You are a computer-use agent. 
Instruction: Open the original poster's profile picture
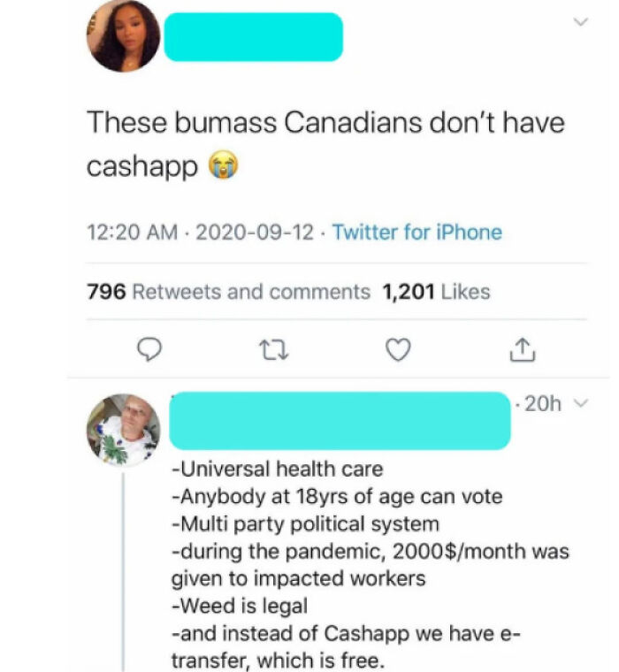point(123,36)
